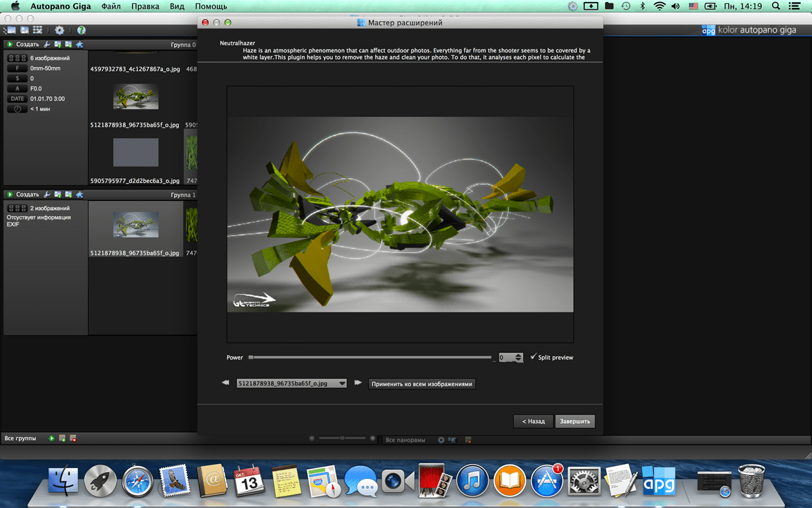
Task: Open the Apple menu
Action: click(15, 6)
